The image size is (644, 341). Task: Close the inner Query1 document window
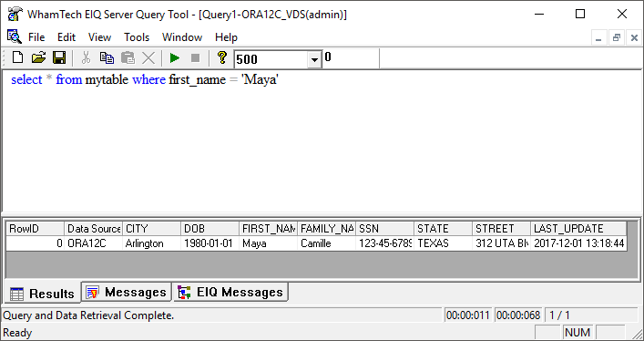[x=634, y=38]
